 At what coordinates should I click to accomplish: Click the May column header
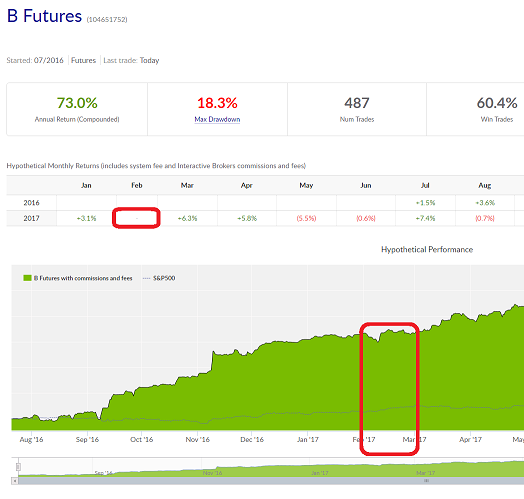(306, 185)
